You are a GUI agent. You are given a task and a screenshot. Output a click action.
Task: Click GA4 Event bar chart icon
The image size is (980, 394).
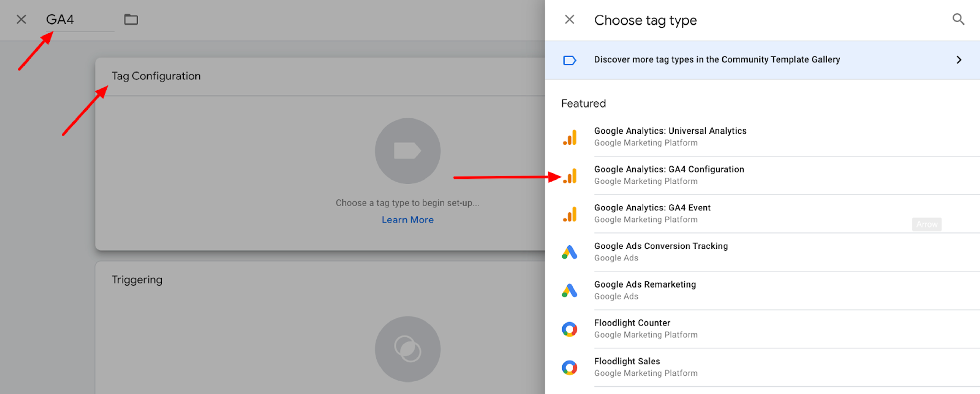570,214
